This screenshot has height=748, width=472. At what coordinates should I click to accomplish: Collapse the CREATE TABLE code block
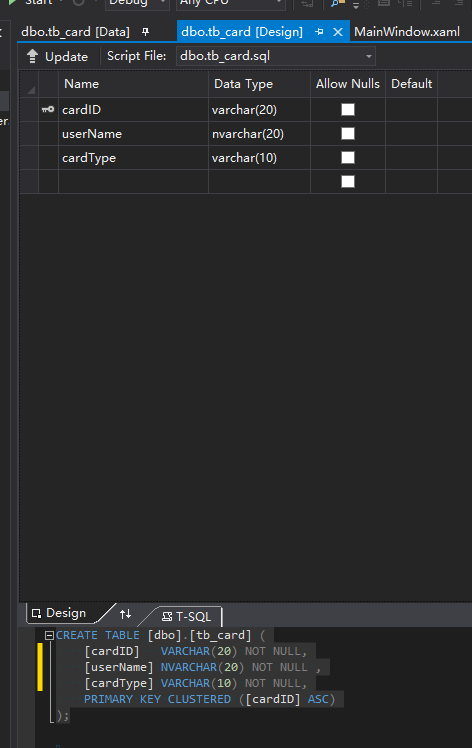(x=49, y=635)
